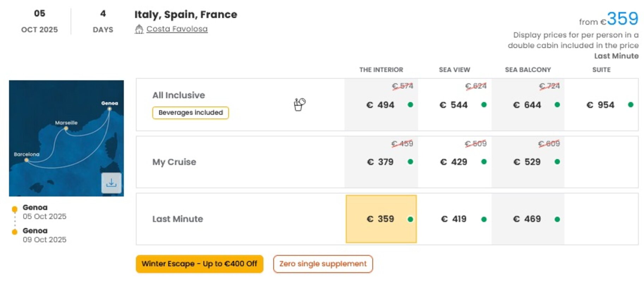Open the Costa Favolosa ship link
644x282 pixels.
point(177,29)
